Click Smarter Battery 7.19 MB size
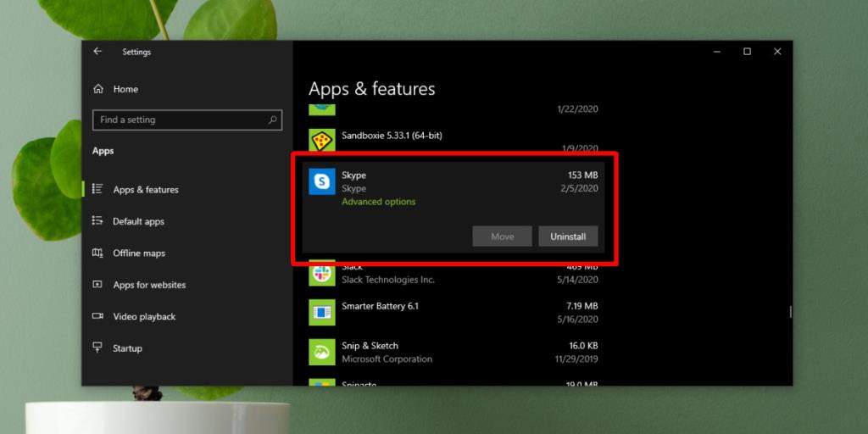This screenshot has width=868, height=434. [x=581, y=306]
